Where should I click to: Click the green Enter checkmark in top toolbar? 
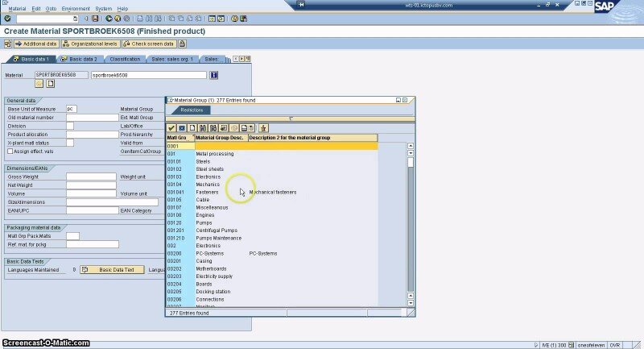8,18
